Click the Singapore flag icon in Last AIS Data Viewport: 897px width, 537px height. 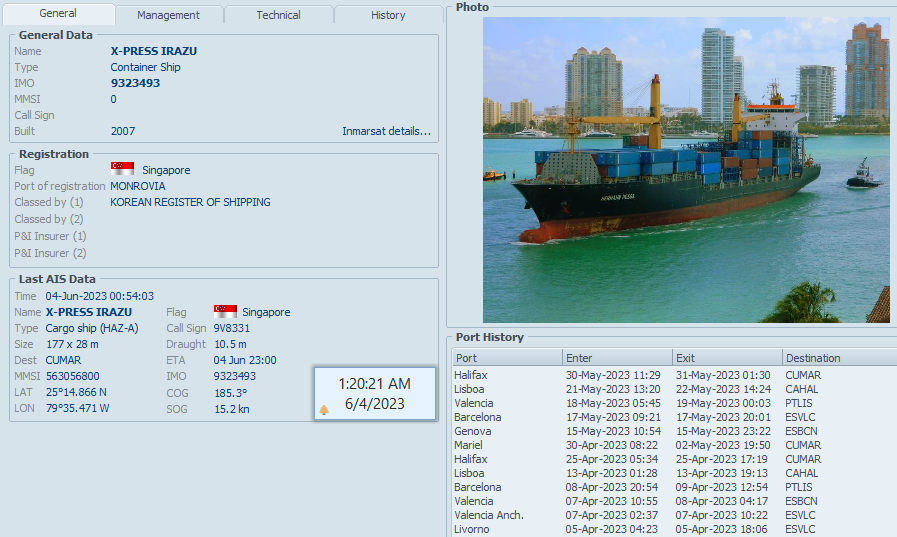(x=225, y=311)
